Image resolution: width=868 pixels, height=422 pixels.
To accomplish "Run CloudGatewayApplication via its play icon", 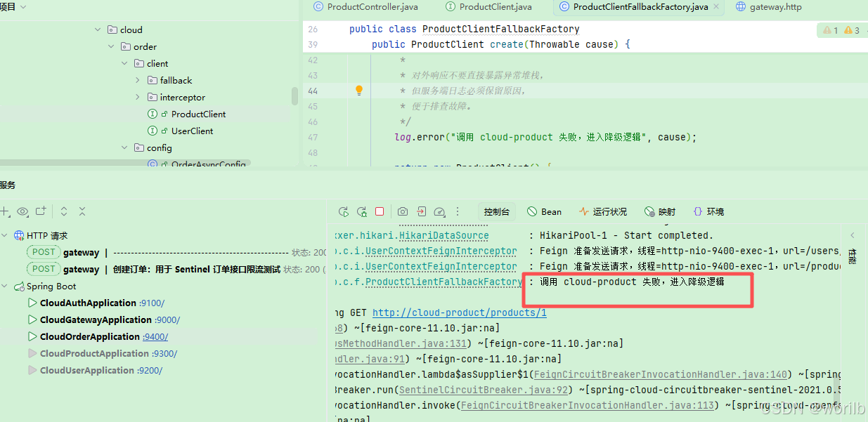I will tap(32, 320).
